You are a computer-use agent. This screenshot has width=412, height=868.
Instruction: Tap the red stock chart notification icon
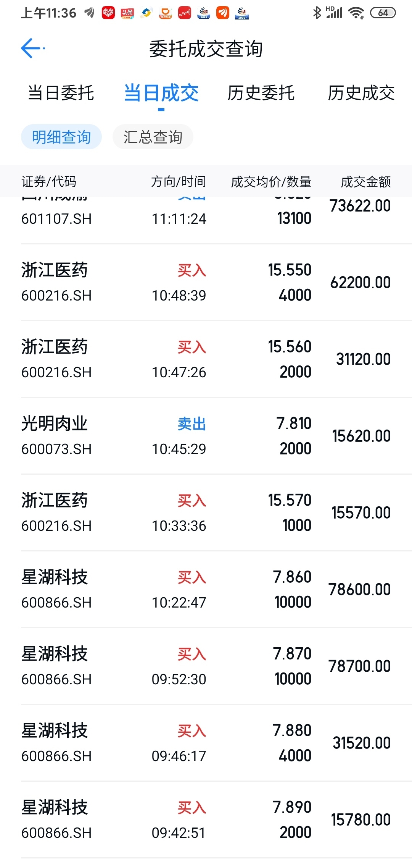185,13
